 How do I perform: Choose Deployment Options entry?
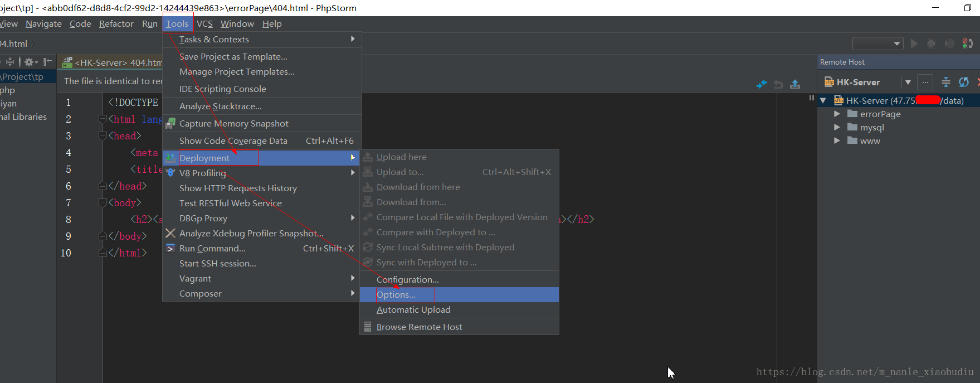point(459,294)
